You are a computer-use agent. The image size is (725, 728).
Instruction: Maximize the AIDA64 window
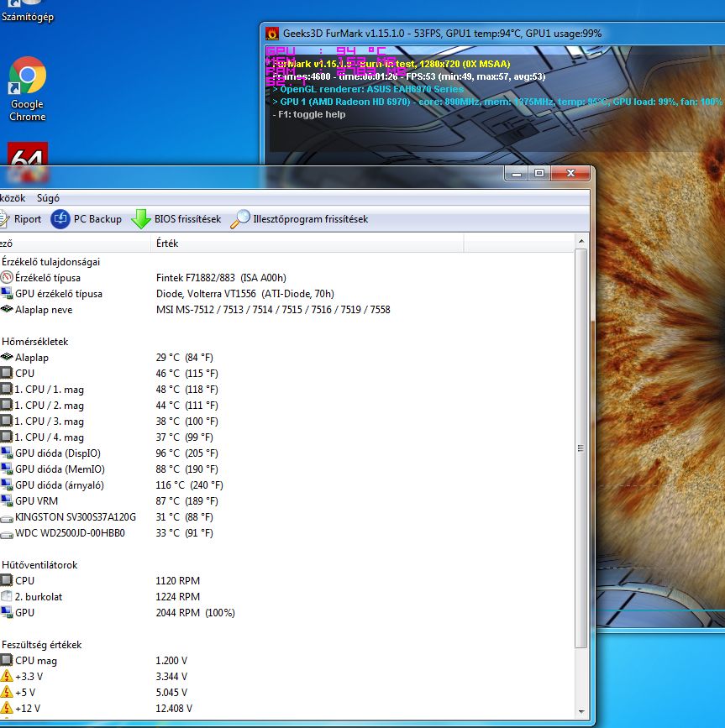pos(539,173)
